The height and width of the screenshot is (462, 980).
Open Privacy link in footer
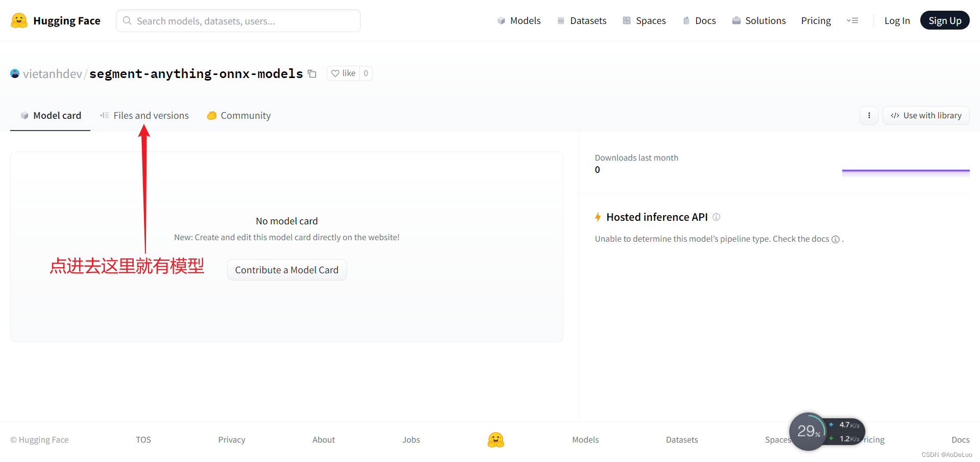[x=232, y=440]
